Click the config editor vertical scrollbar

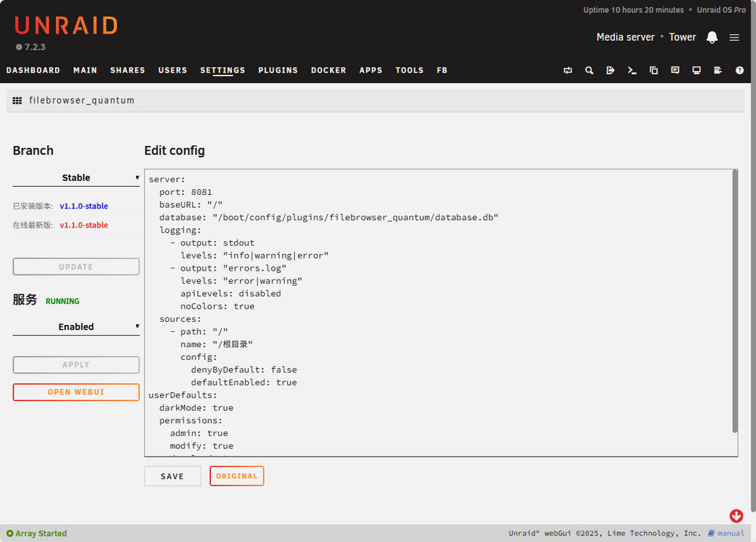click(735, 302)
